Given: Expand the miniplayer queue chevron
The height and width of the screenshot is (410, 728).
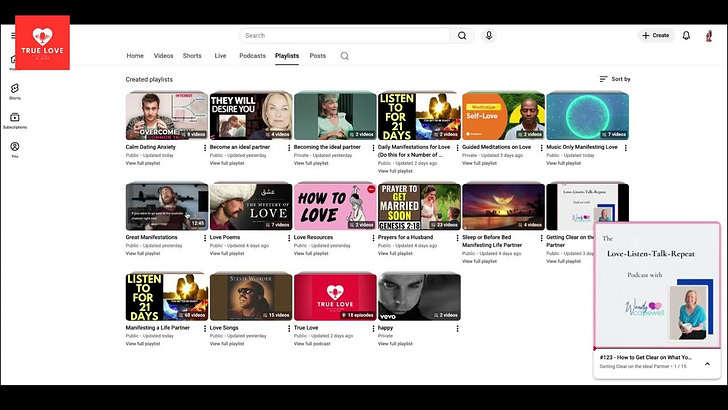Looking at the screenshot, I should pyautogui.click(x=707, y=364).
